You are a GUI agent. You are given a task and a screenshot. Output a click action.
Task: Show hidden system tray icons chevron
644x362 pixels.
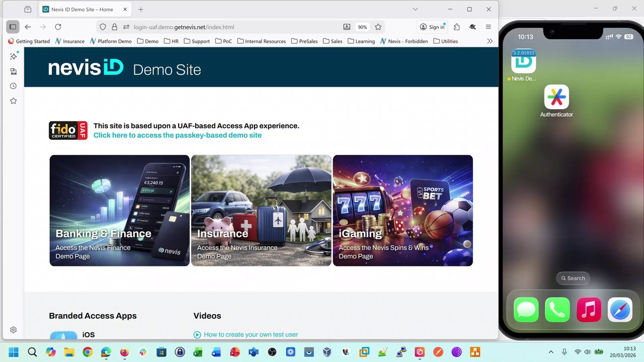tap(551, 352)
